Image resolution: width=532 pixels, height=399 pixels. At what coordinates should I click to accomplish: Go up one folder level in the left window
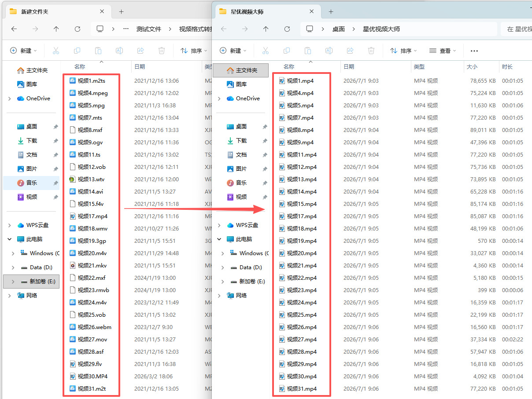[x=56, y=29]
